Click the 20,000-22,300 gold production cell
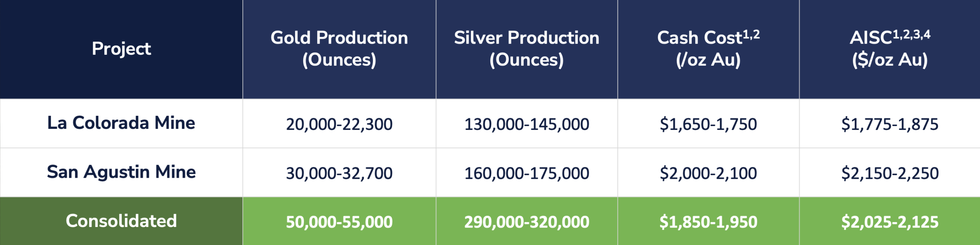 point(339,124)
